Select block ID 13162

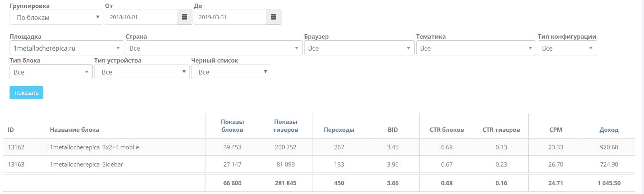tap(16, 147)
